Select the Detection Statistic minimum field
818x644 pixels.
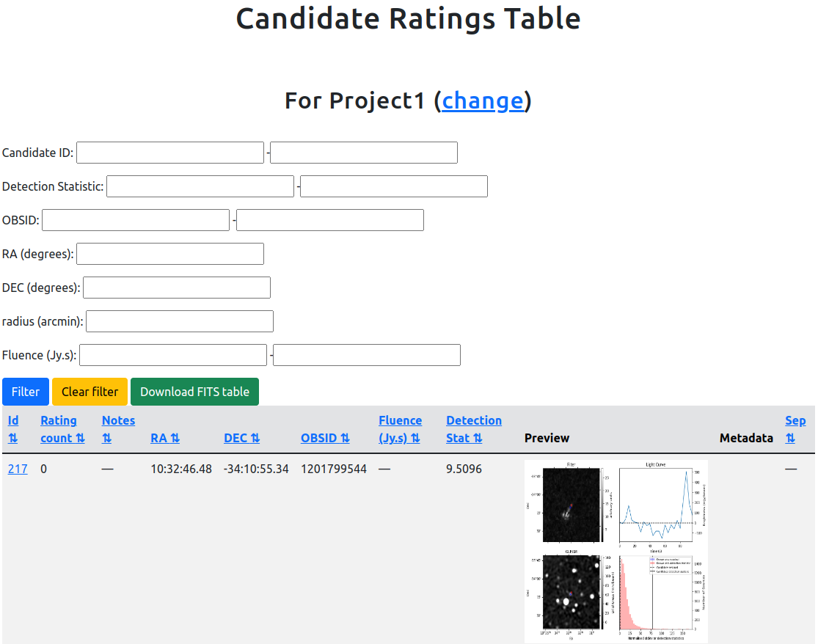[x=200, y=187]
